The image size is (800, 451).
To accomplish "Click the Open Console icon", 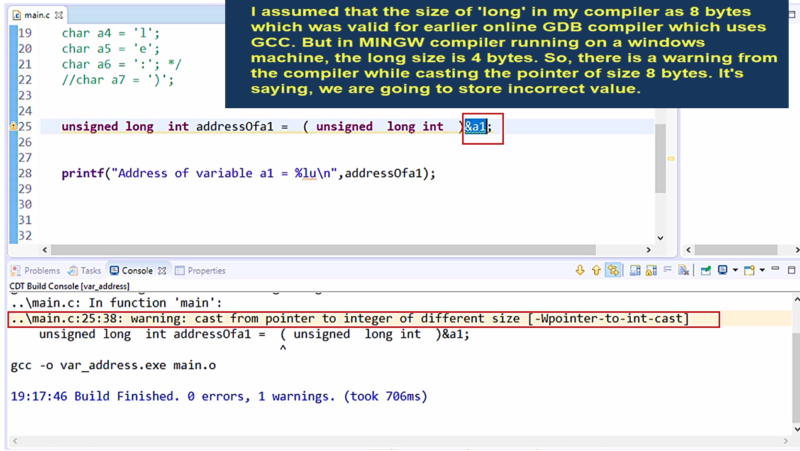I will (749, 270).
